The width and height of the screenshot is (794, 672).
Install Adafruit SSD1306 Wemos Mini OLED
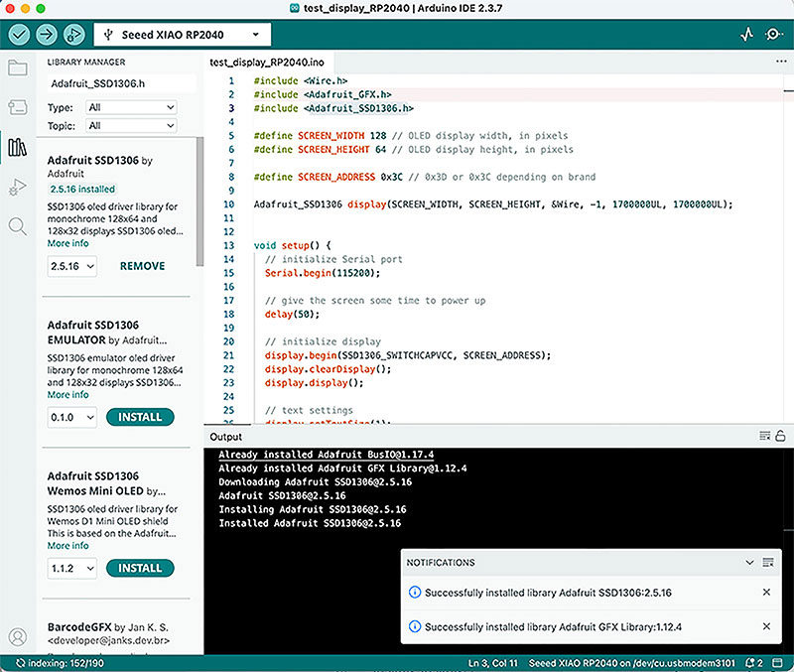pos(140,568)
